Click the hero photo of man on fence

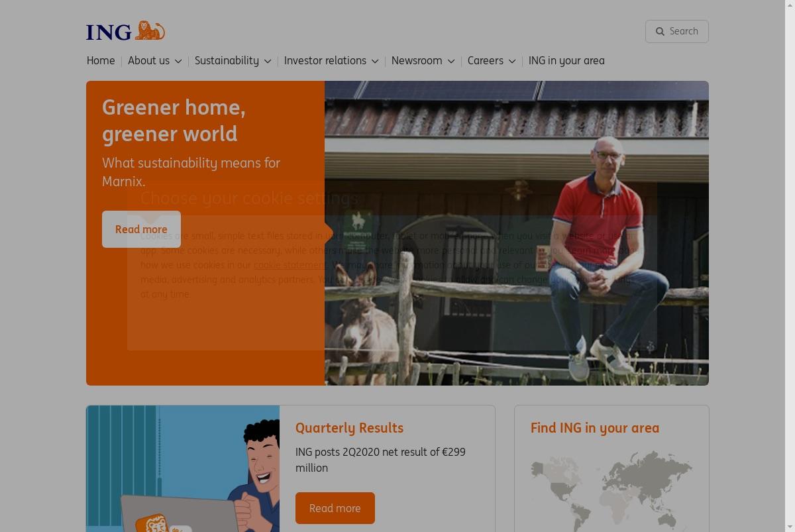click(517, 233)
